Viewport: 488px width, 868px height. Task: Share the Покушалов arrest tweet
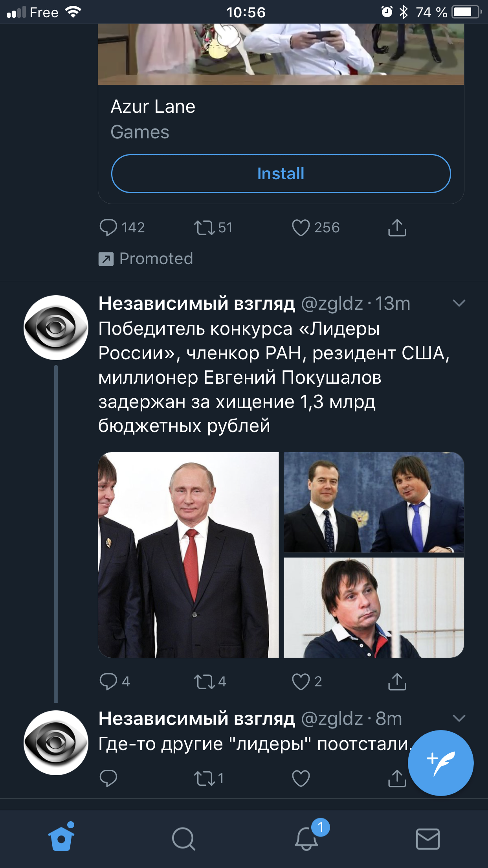click(x=397, y=681)
